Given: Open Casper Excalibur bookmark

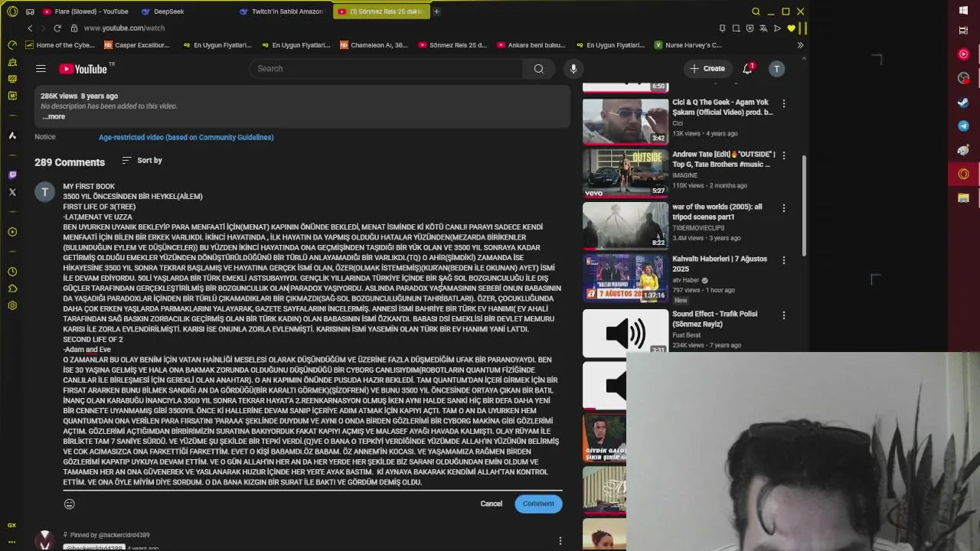Looking at the screenshot, I should coord(137,45).
